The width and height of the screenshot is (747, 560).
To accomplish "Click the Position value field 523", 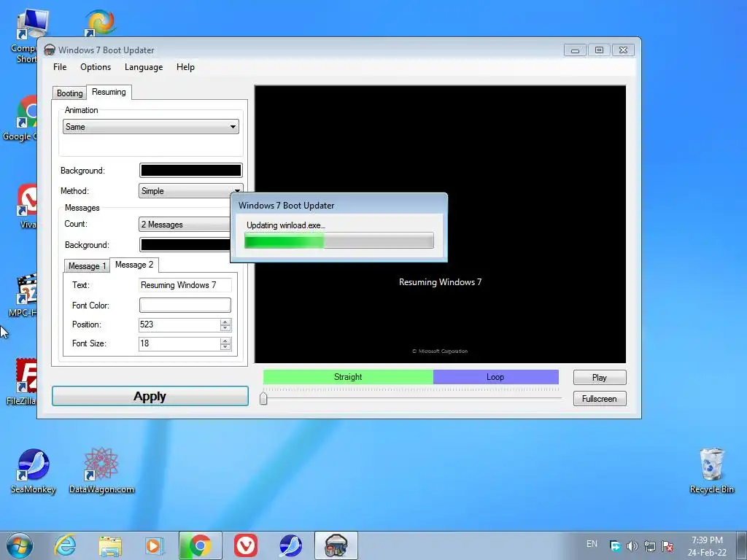I will pos(179,324).
